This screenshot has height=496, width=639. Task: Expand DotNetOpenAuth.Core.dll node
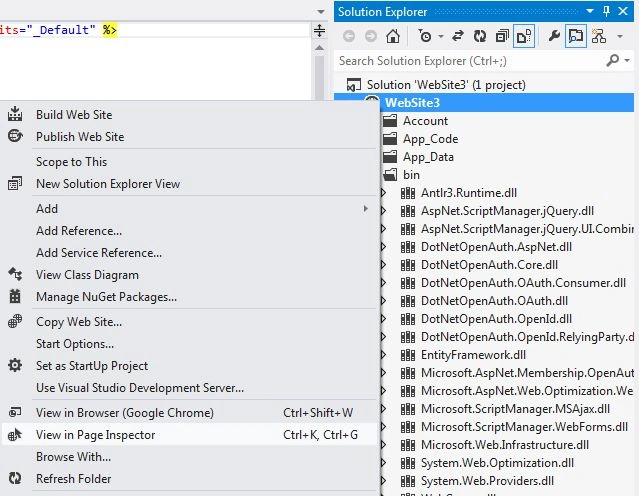click(383, 265)
